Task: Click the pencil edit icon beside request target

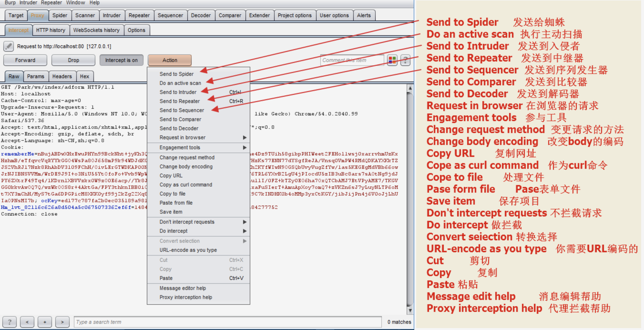Action: pyautogui.click(x=9, y=46)
